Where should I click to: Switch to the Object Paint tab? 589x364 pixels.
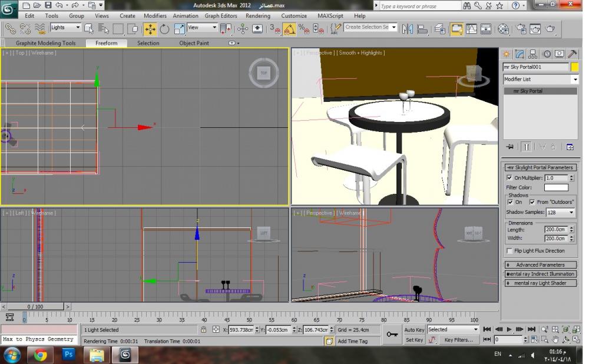(x=194, y=43)
